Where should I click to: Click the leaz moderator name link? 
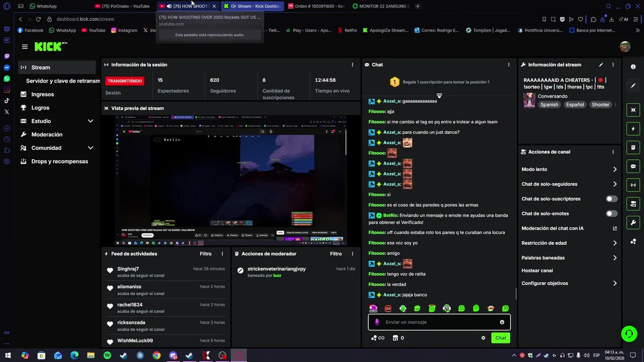(277, 276)
